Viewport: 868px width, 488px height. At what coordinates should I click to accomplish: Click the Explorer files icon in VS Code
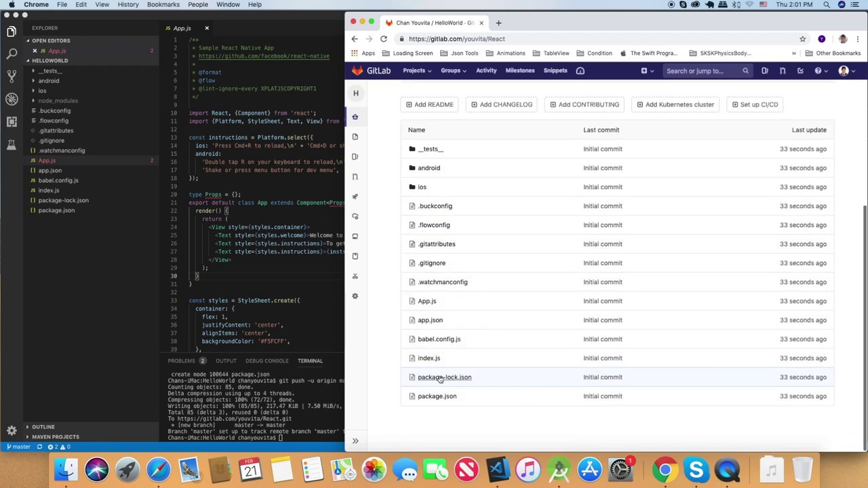(12, 31)
